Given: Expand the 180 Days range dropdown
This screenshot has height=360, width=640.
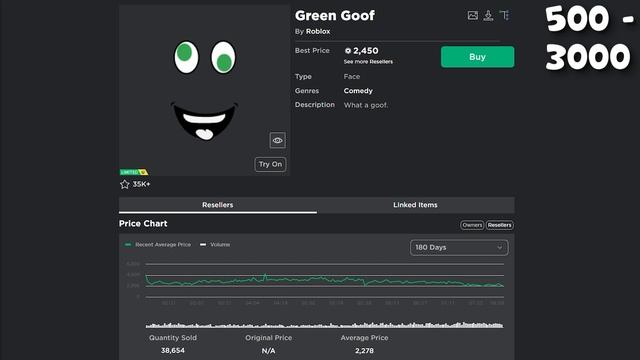Looking at the screenshot, I should (459, 247).
